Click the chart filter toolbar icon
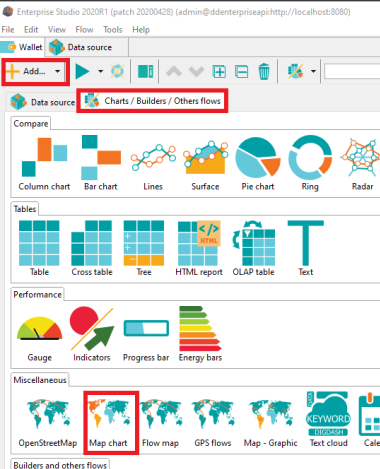This screenshot has width=380, height=469. tap(295, 71)
